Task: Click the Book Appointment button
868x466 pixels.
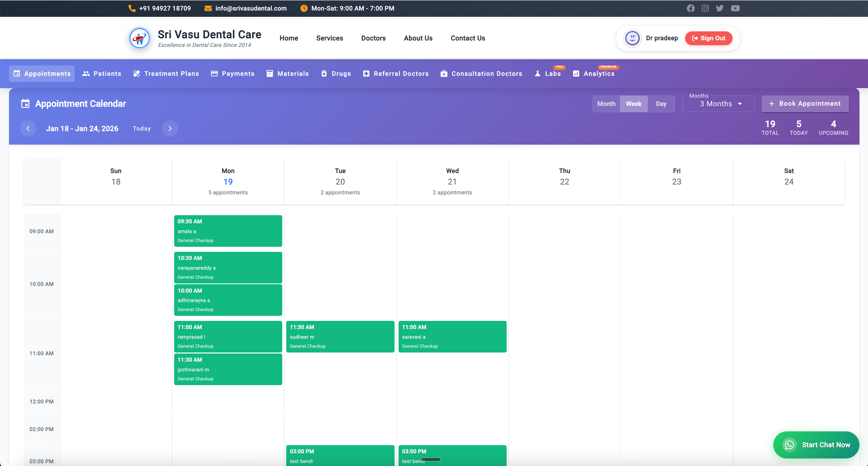Action: click(805, 104)
